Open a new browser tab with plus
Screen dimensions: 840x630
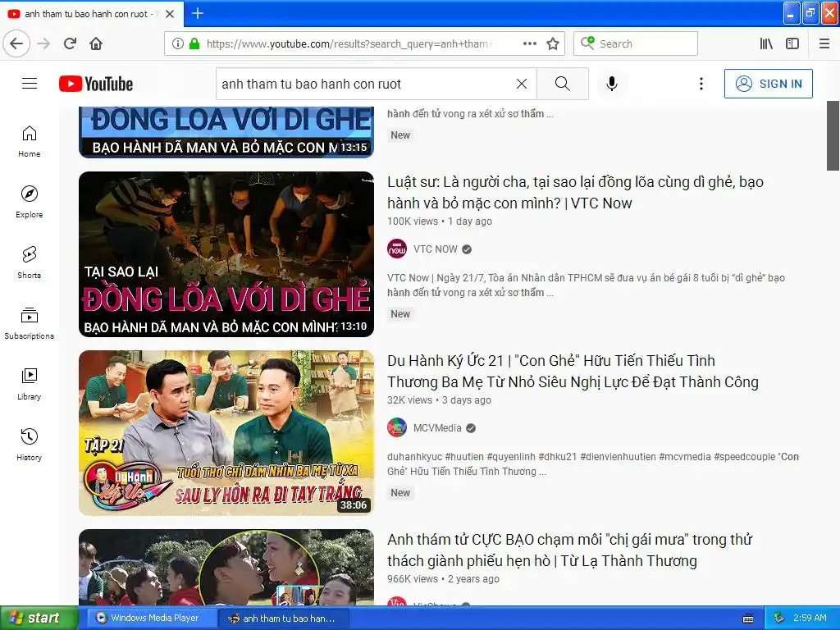(198, 13)
